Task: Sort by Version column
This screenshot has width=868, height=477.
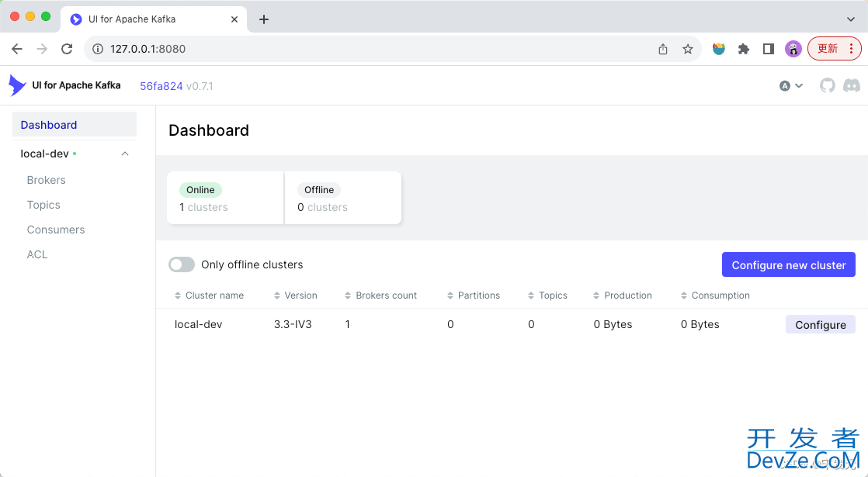Action: 296,296
